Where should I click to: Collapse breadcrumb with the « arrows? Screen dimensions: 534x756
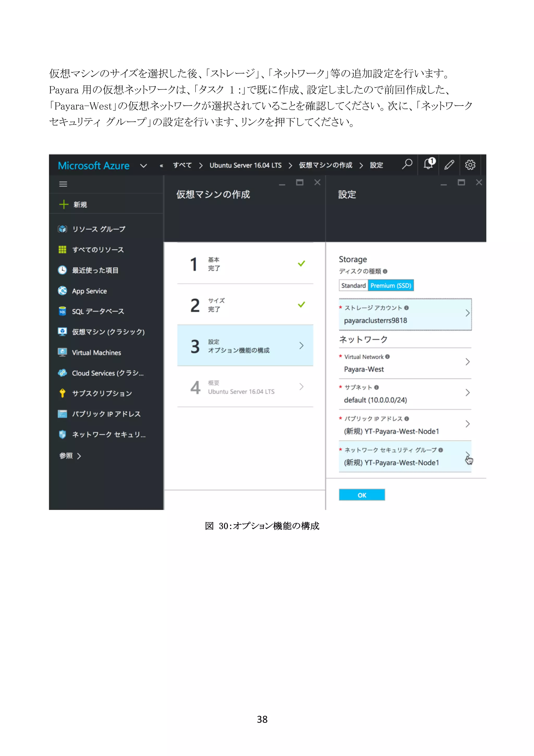(162, 166)
